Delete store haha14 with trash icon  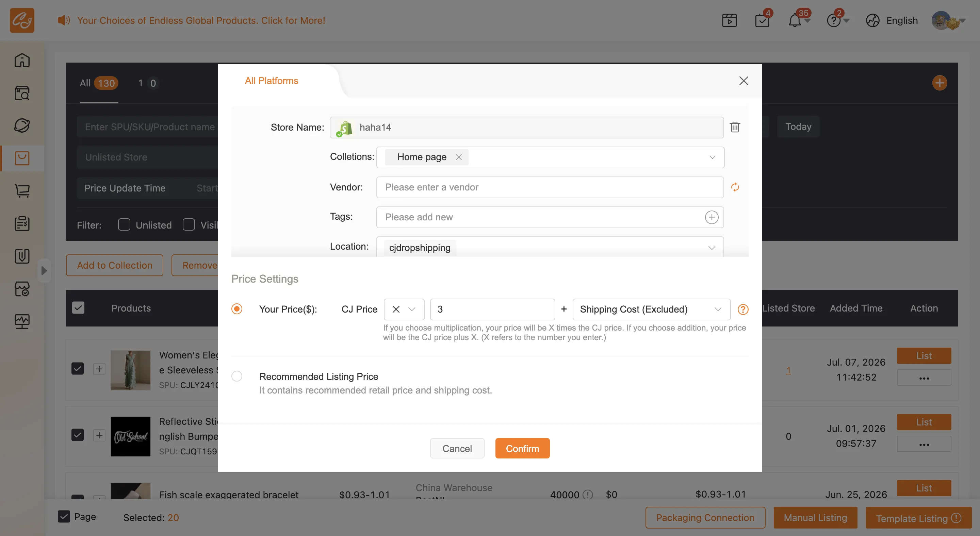coord(735,127)
